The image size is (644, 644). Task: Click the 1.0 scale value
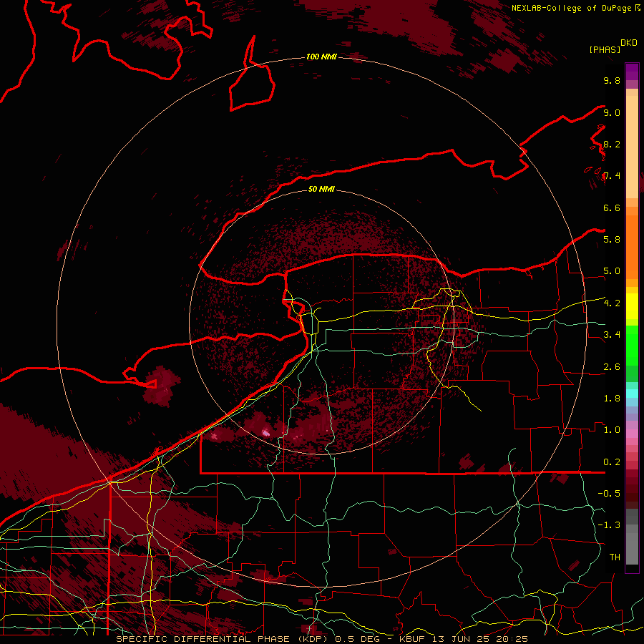pyautogui.click(x=612, y=430)
